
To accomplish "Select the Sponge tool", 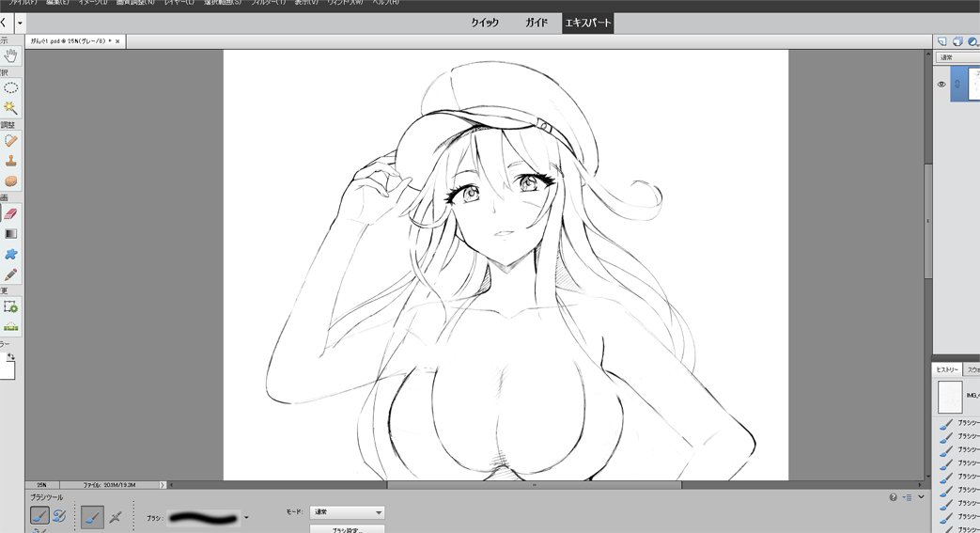I will [11, 180].
